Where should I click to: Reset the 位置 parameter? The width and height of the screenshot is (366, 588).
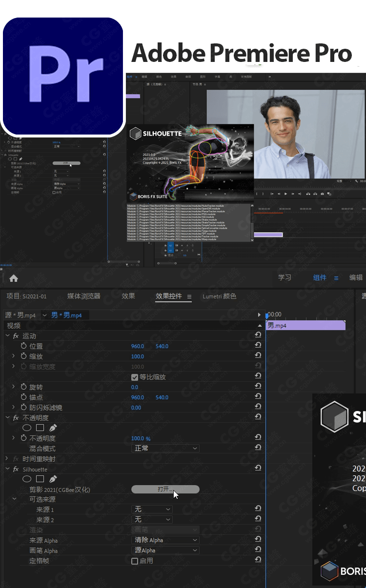point(258,345)
